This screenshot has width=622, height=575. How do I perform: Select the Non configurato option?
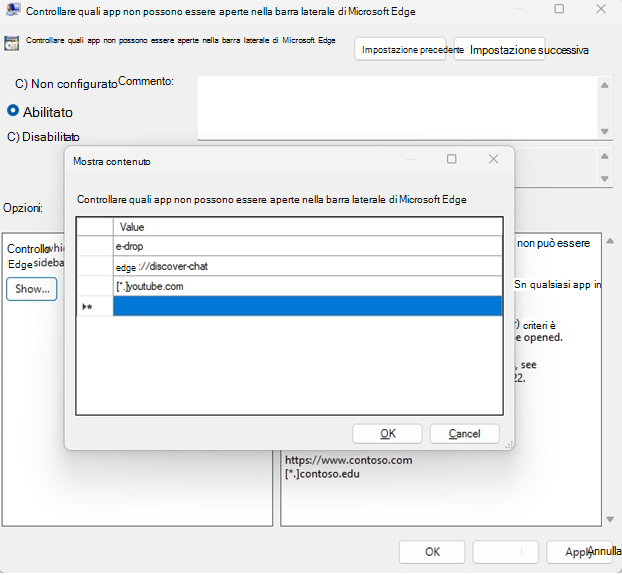pos(66,84)
